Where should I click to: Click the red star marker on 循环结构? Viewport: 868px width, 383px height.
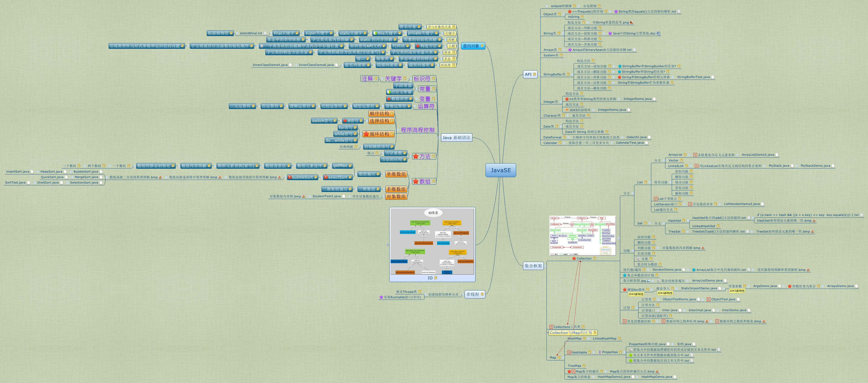(366, 134)
